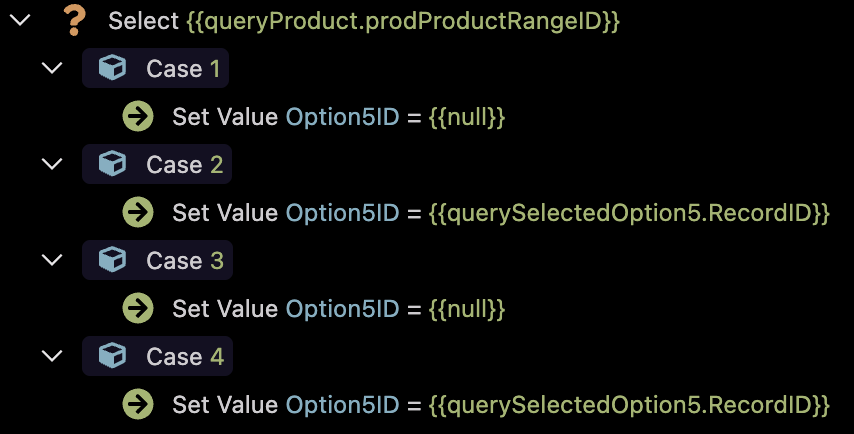Viewport: 854px width, 434px height.
Task: Collapse the Case 3 branch
Action: 52,260
